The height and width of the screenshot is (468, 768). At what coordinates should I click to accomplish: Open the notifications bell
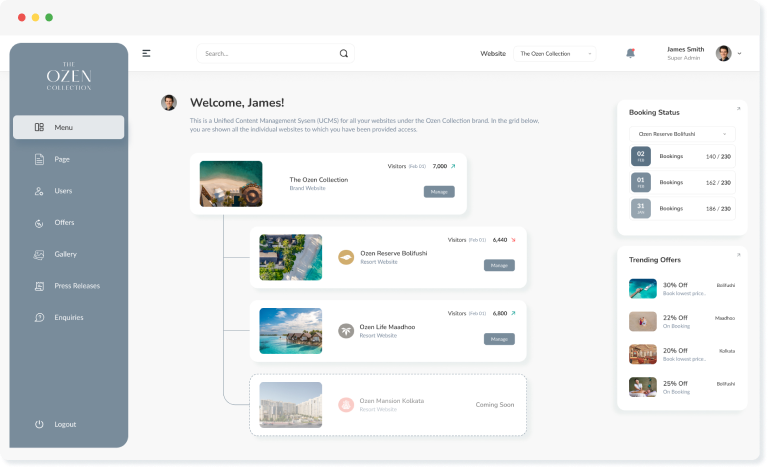pos(630,54)
